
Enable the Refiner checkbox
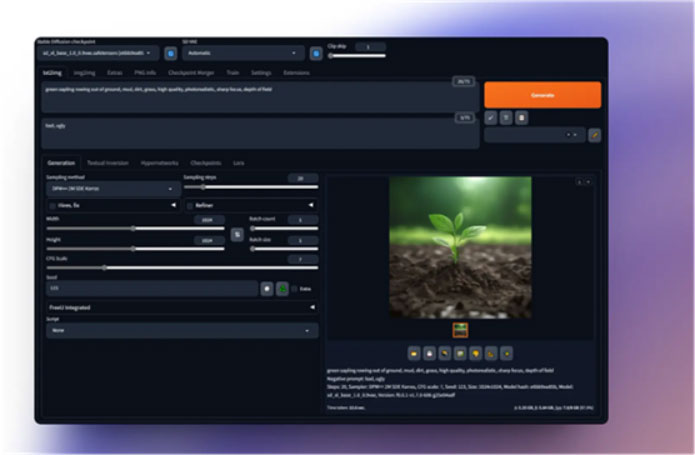191,205
